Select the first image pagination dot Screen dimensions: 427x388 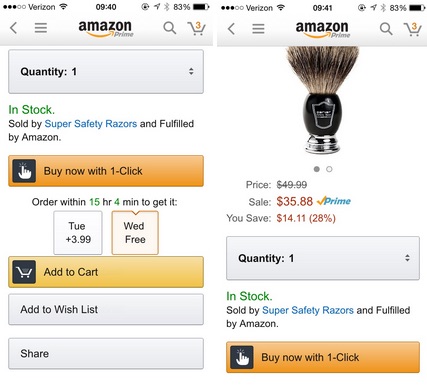(x=317, y=169)
